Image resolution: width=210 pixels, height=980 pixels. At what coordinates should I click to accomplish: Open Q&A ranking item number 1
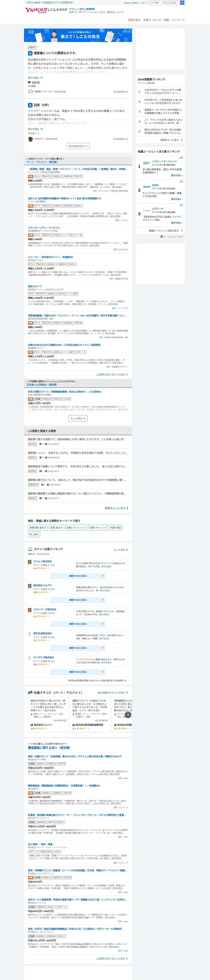pos(160,91)
